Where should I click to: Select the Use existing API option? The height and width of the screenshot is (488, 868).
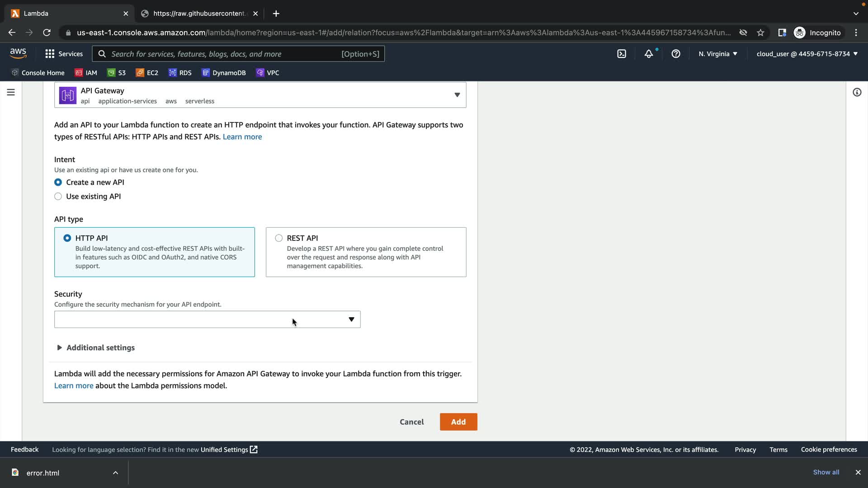pyautogui.click(x=58, y=197)
